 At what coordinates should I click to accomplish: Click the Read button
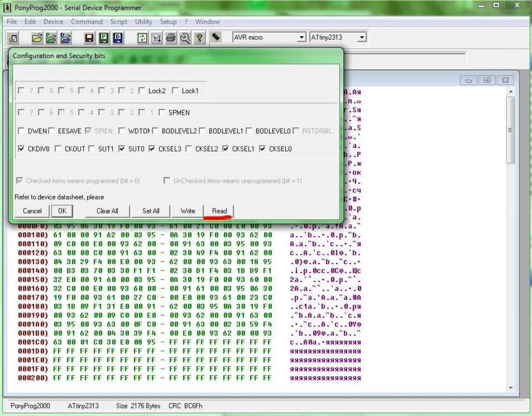pos(219,211)
